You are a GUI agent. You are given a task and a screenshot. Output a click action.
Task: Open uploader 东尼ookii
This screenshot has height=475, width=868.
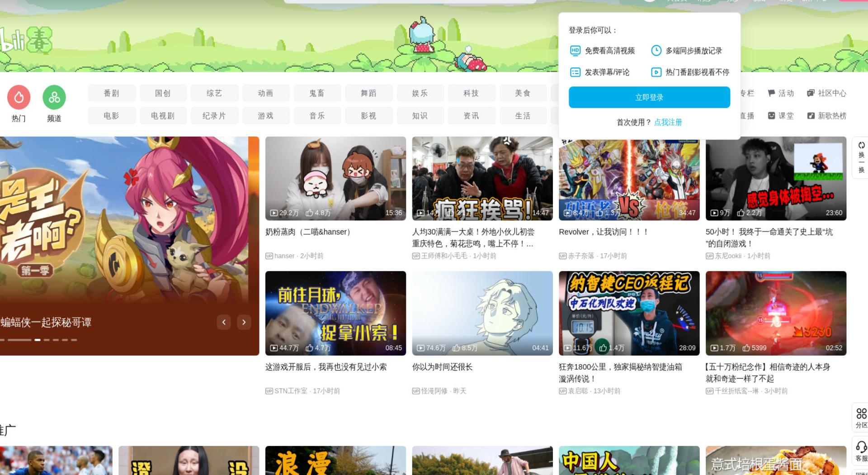[728, 256]
